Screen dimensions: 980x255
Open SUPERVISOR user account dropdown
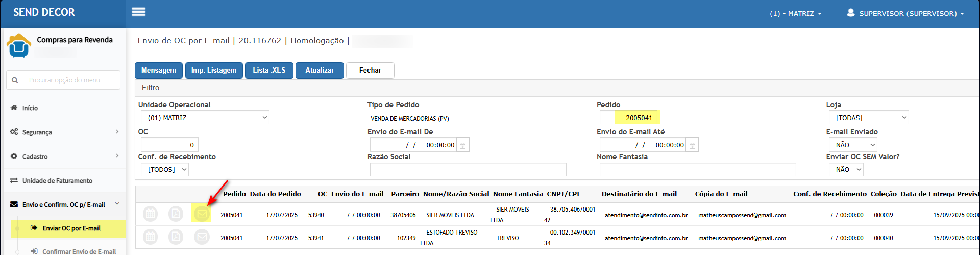[x=906, y=13]
